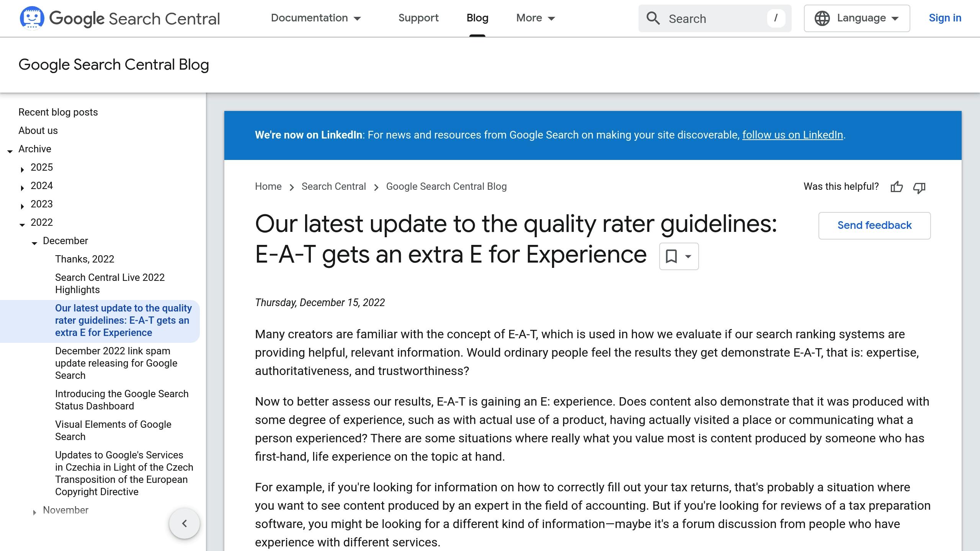Expand the 2023 archive year

click(22, 206)
